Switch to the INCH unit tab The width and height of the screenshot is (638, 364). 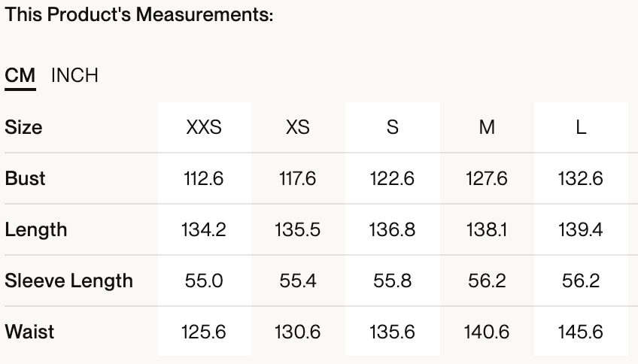[x=74, y=76]
